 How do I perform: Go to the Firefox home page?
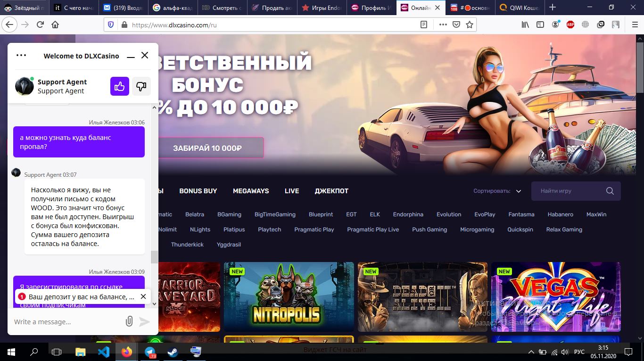coord(55,25)
